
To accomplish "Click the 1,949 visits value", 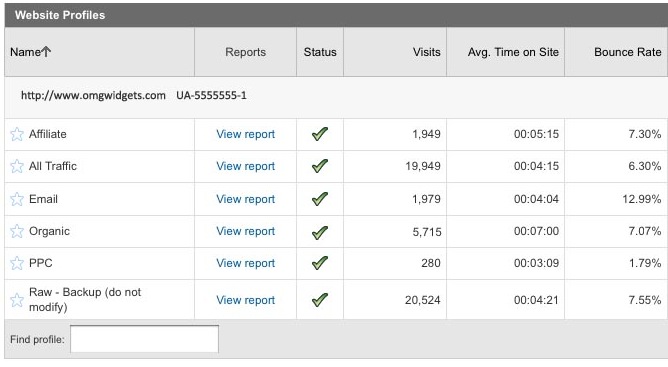I will click(426, 134).
